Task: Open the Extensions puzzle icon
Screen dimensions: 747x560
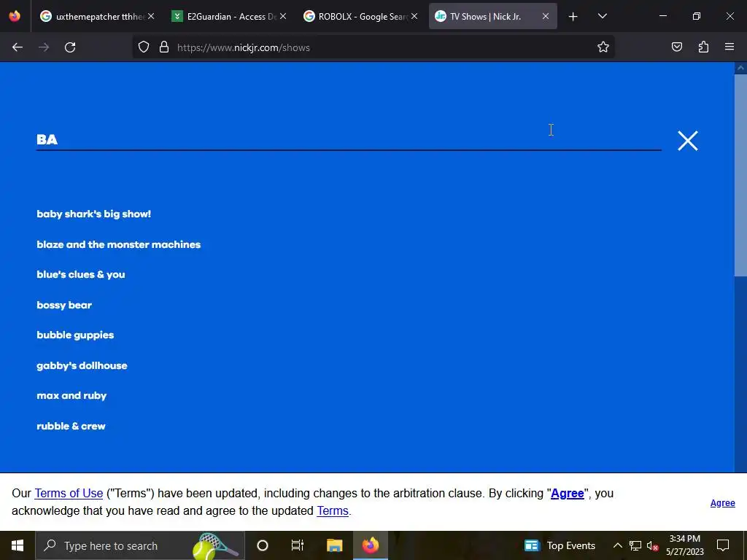Action: click(x=703, y=47)
